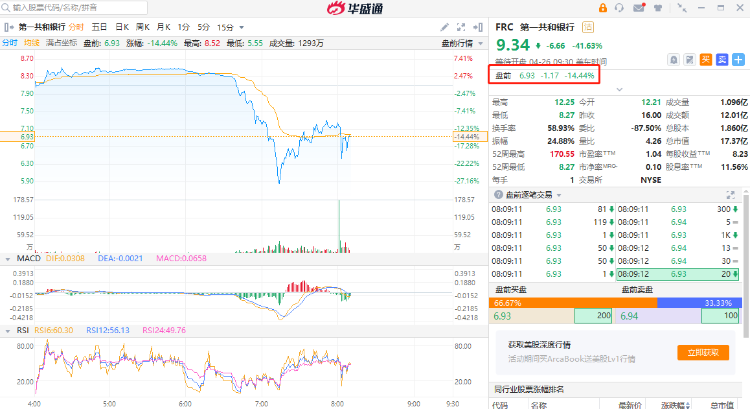Switch to 5分 five-minute chart tab

coord(203,27)
